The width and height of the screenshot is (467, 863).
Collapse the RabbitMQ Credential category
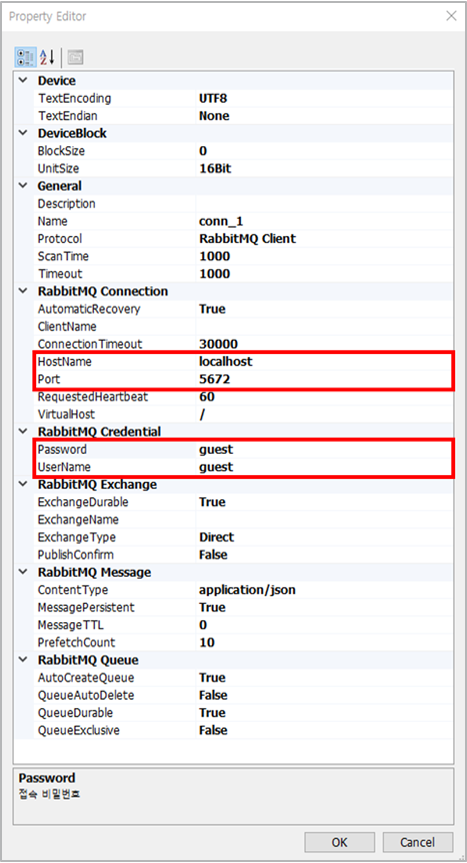[23, 432]
